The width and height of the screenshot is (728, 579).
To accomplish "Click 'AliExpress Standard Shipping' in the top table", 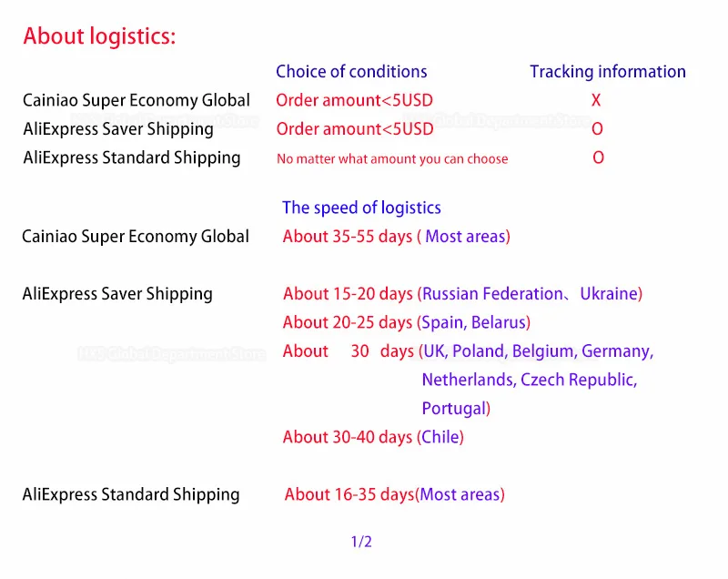I will (x=132, y=157).
